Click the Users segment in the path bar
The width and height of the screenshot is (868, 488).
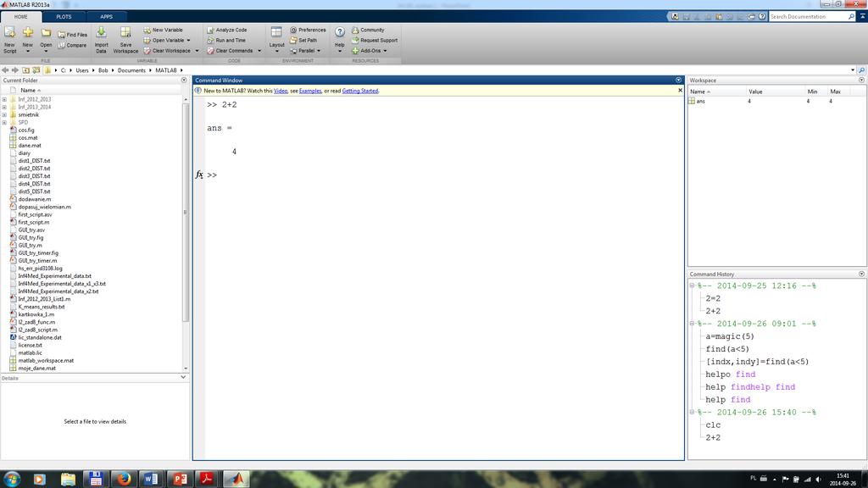[x=82, y=70]
